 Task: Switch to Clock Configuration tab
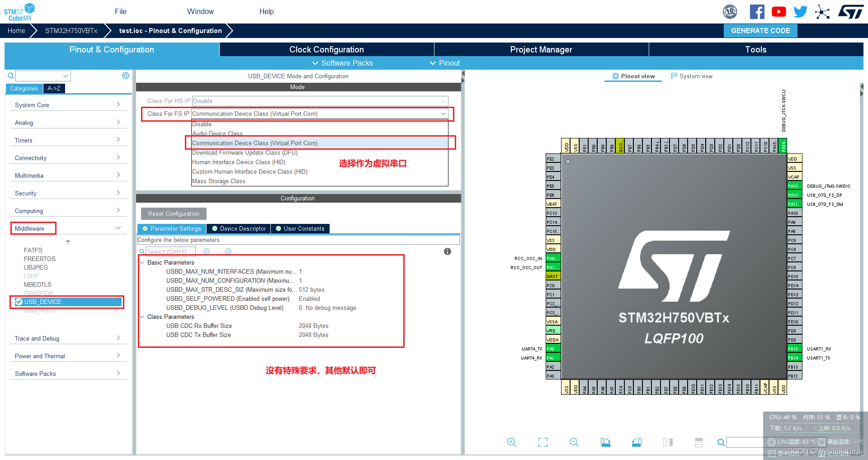[x=326, y=49]
